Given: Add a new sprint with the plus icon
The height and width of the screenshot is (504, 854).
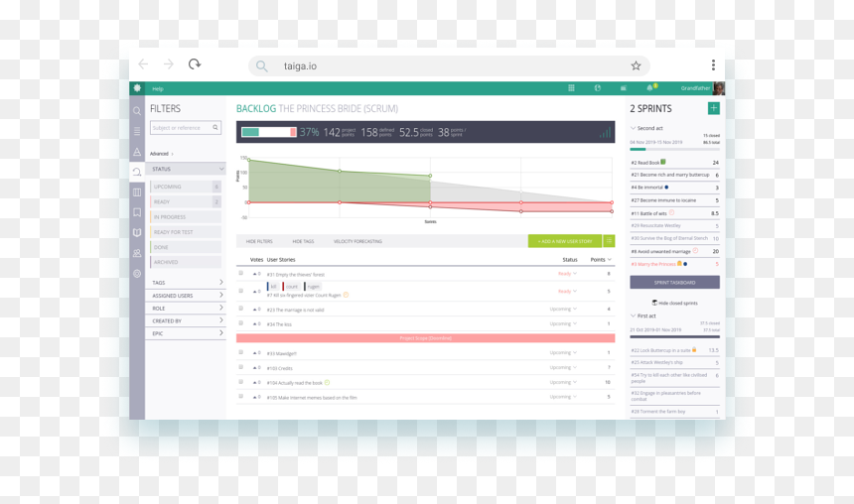Looking at the screenshot, I should [713, 108].
